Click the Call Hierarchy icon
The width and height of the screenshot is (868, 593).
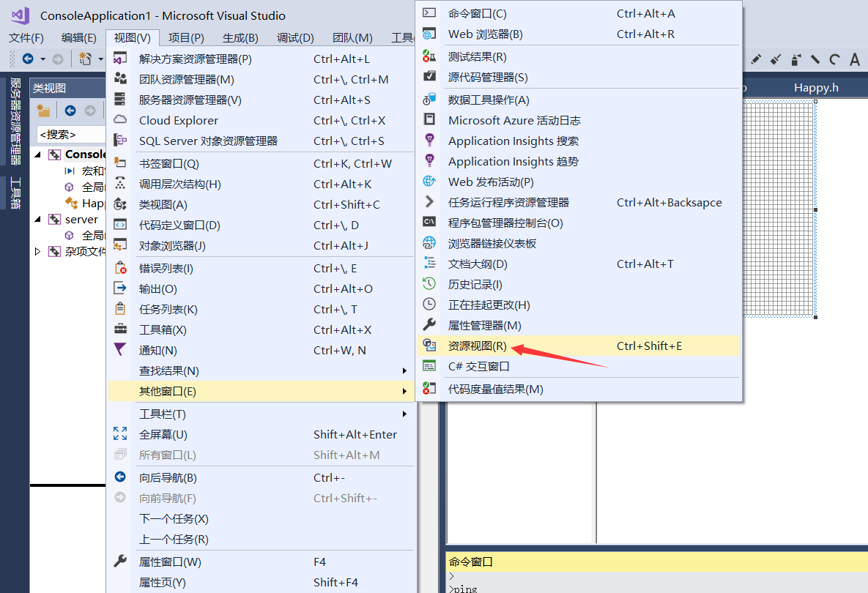click(x=120, y=183)
